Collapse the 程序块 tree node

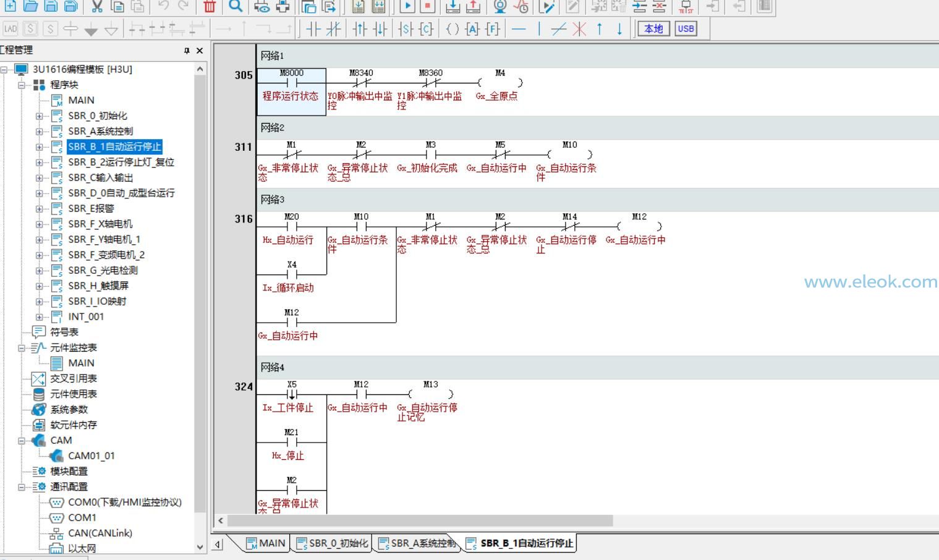tap(22, 85)
